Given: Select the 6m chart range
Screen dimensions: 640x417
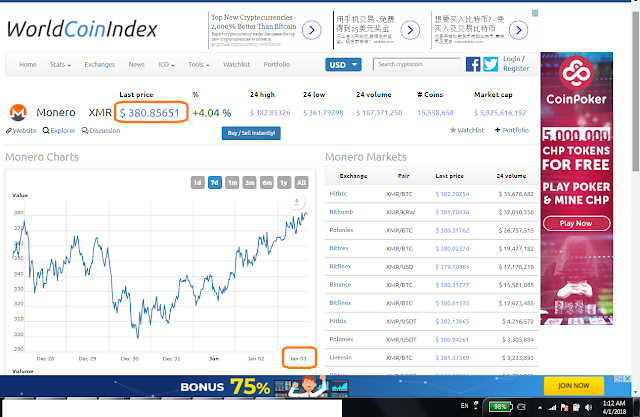Looking at the screenshot, I should click(267, 182).
